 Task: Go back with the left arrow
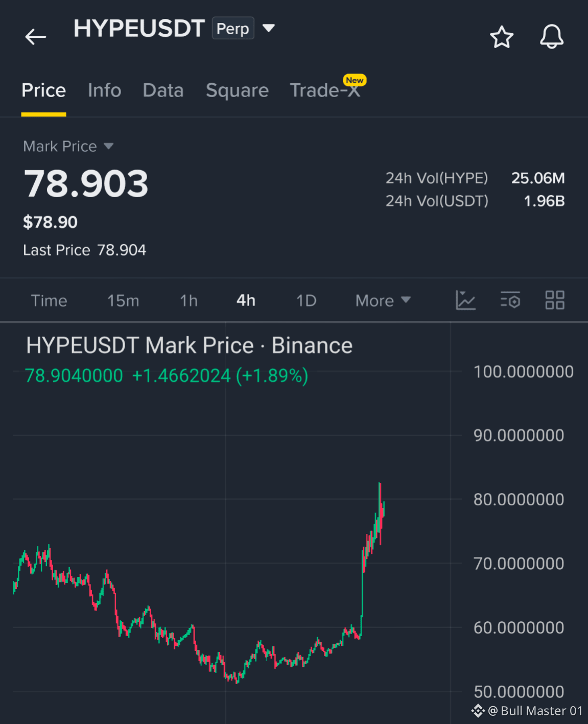(x=36, y=37)
